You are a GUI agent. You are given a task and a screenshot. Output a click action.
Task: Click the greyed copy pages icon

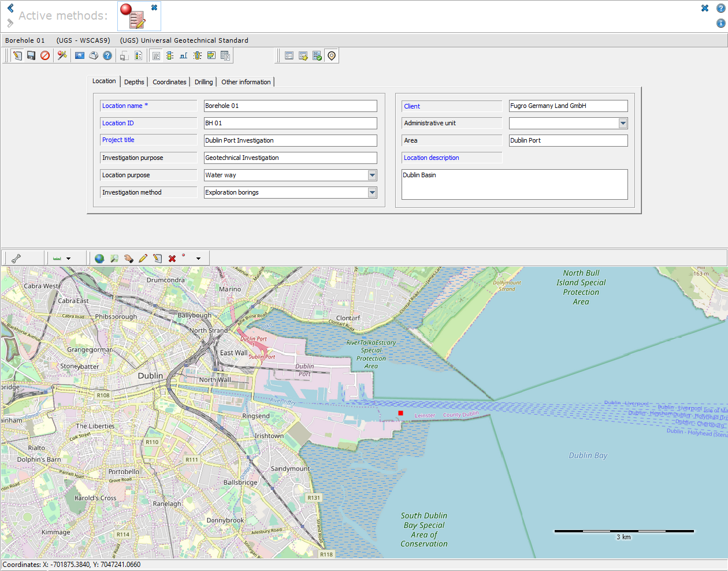tap(124, 55)
